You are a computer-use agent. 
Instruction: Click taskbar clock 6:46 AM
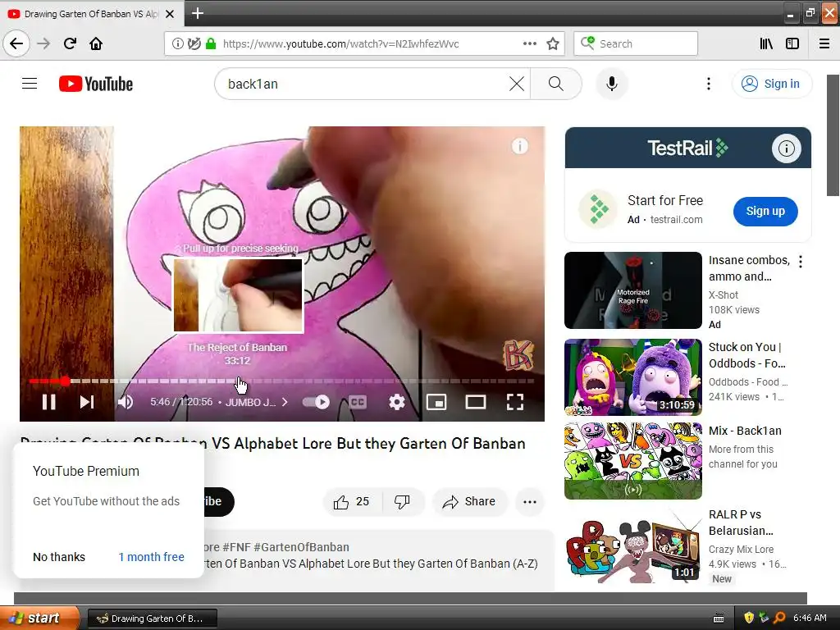pos(810,618)
